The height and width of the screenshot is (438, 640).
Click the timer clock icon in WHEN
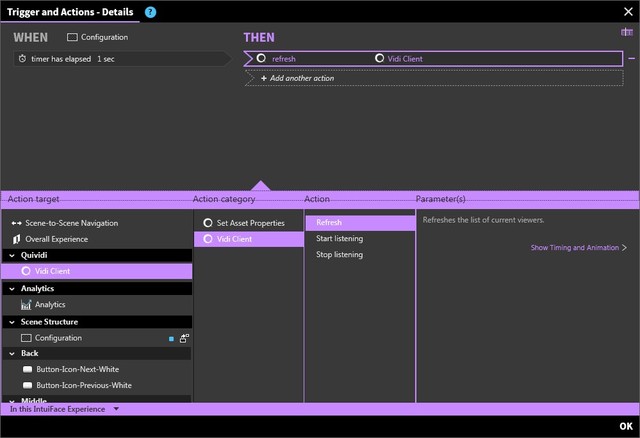click(23, 59)
